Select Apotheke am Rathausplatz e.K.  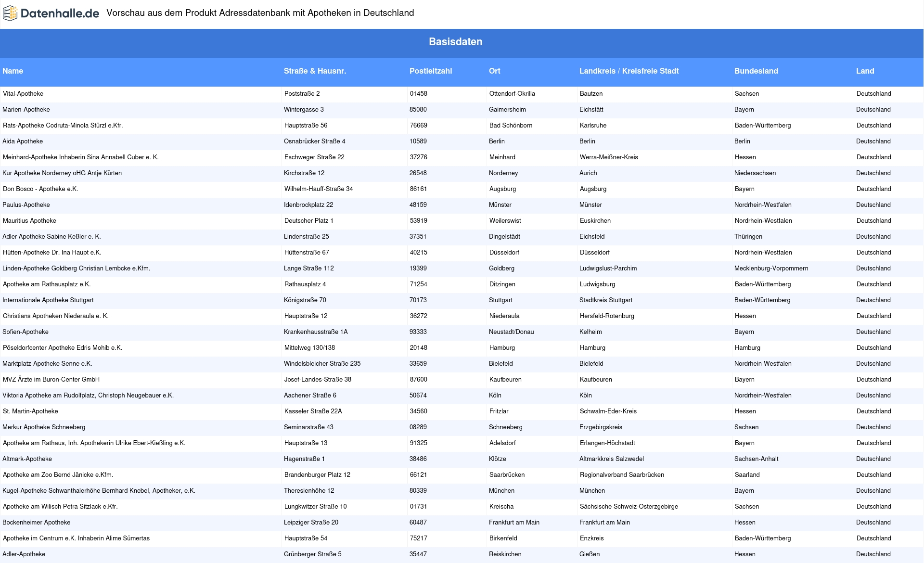(47, 284)
